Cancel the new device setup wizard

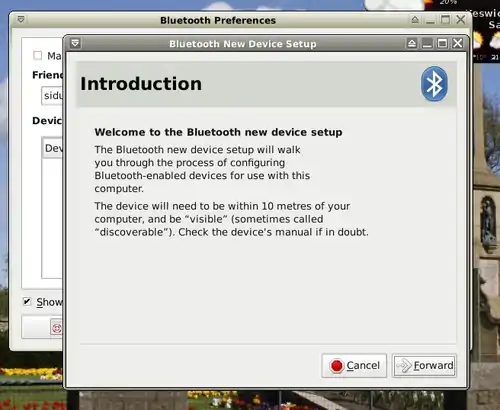point(354,366)
